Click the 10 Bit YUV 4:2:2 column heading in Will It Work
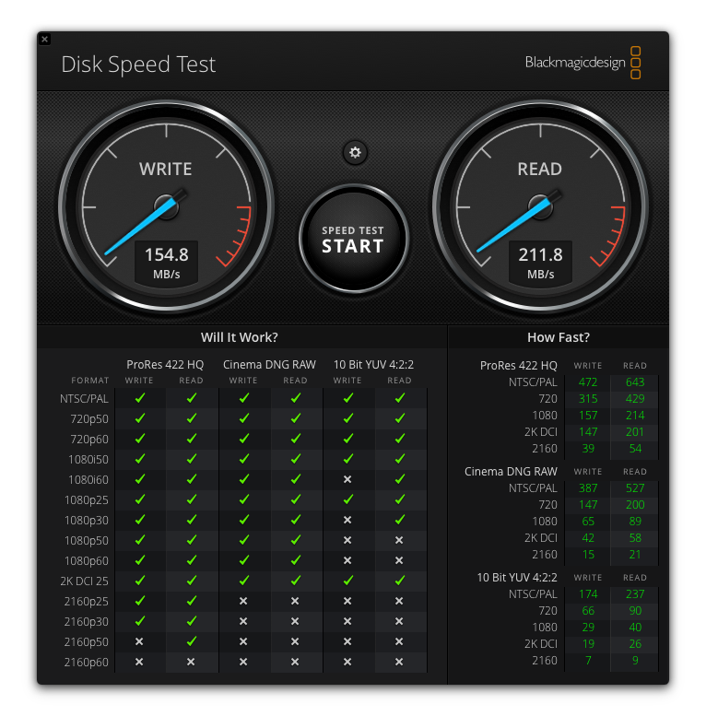The width and height of the screenshot is (706, 728). click(373, 365)
